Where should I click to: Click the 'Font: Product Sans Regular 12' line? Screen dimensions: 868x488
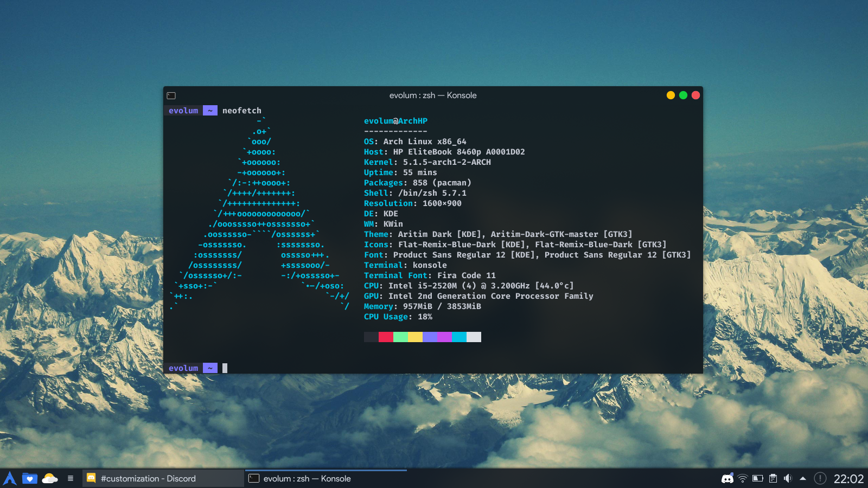tap(527, 255)
